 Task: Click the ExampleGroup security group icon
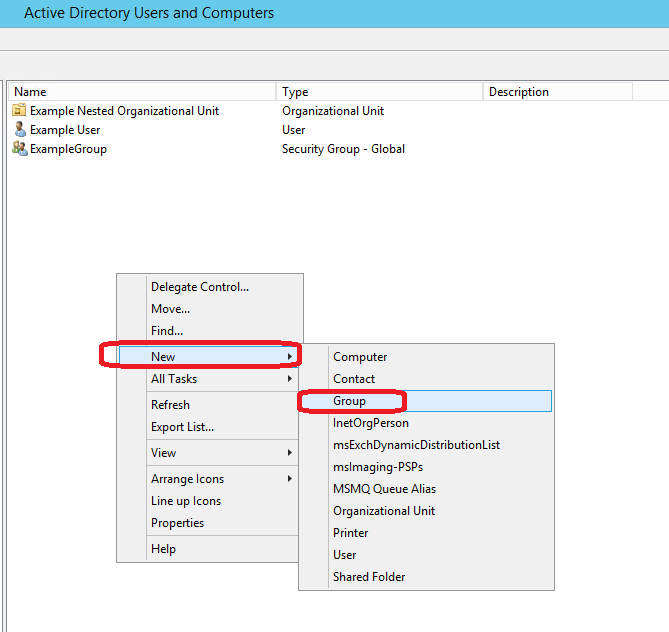click(x=19, y=149)
